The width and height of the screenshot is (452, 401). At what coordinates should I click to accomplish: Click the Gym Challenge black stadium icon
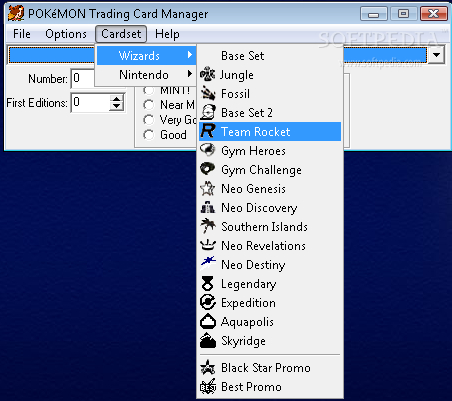click(x=208, y=169)
